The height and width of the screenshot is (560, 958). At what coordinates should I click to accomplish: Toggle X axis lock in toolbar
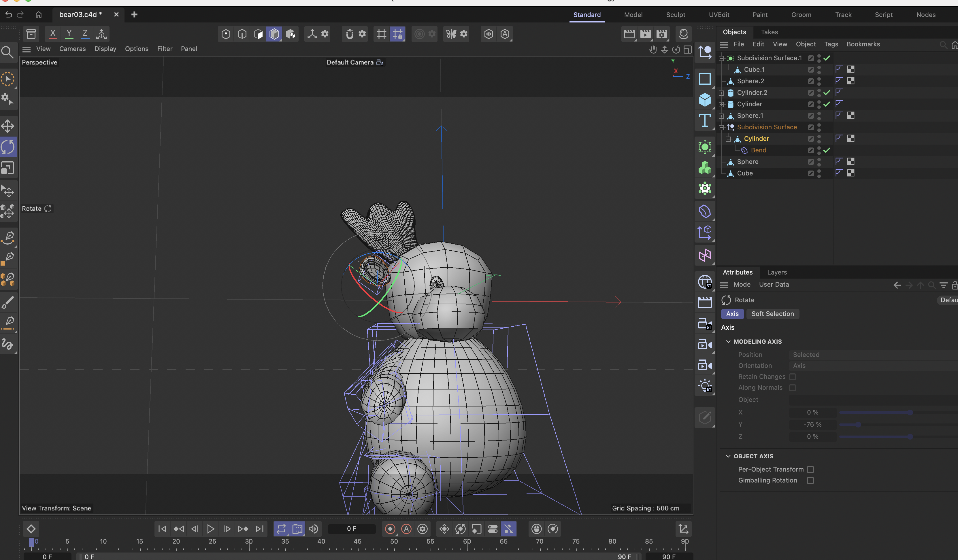tap(53, 34)
